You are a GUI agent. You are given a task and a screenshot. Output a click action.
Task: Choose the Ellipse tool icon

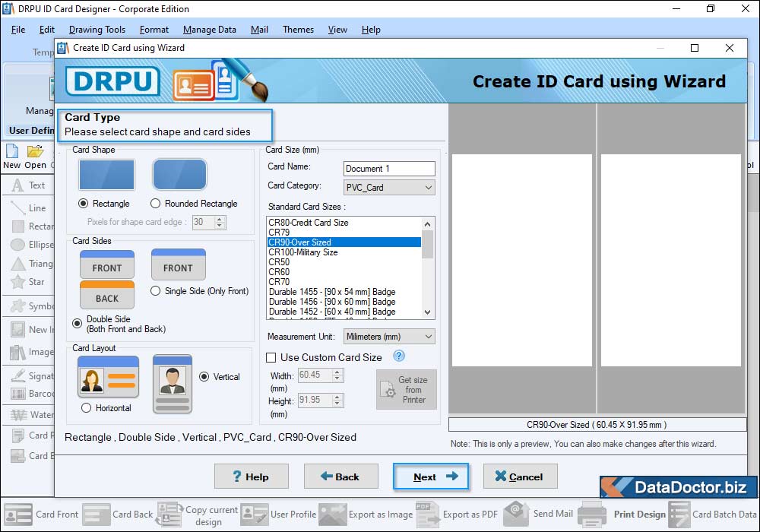click(18, 245)
